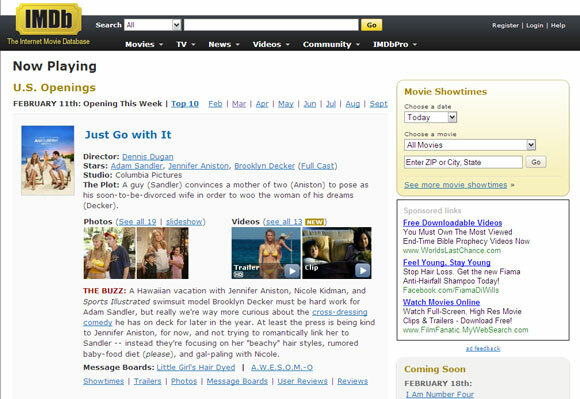Screen dimensions: 580x399
Task: Open the bottom Message Boards link
Action: point(237,381)
